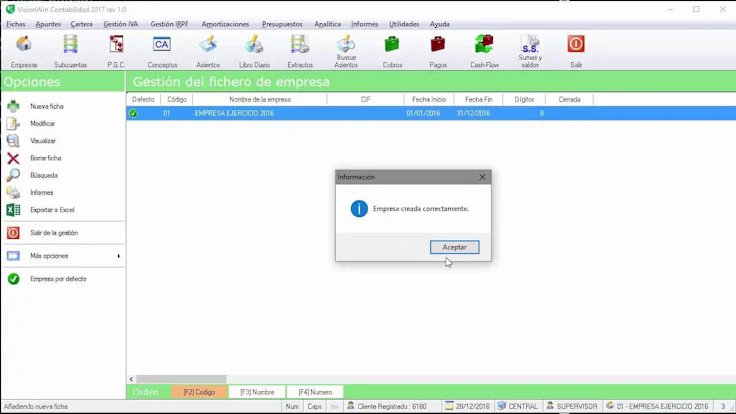The image size is (736, 414).
Task: Click 28/12/2016 date in status bar
Action: [467, 406]
